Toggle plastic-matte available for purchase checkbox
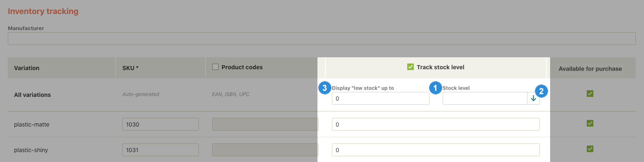The height and width of the screenshot is (162, 644). (x=590, y=123)
